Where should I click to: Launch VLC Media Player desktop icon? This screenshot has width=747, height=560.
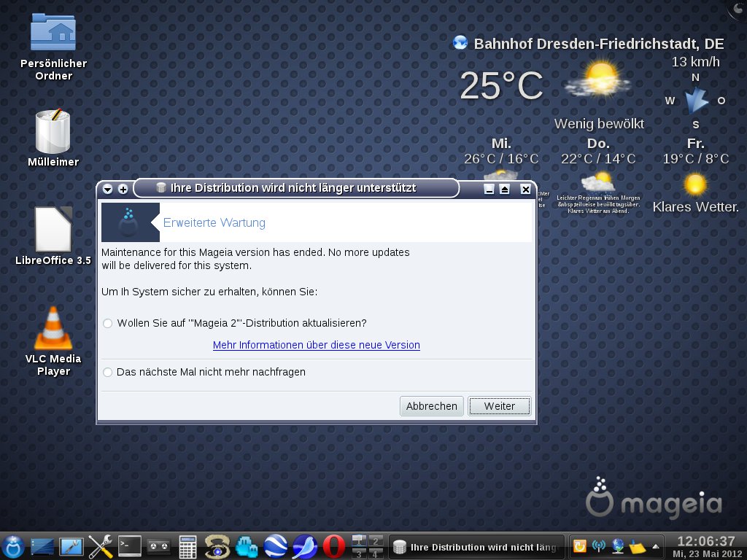[53, 341]
